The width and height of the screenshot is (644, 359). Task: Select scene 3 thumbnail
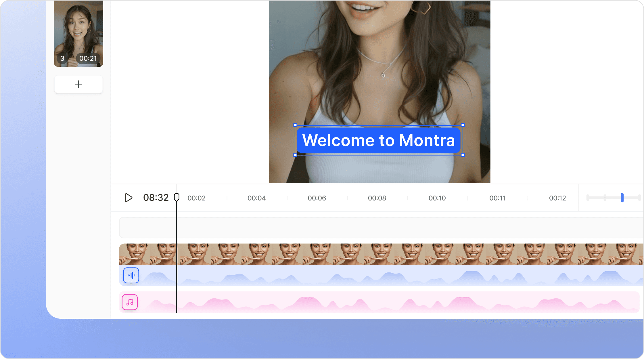(x=78, y=33)
